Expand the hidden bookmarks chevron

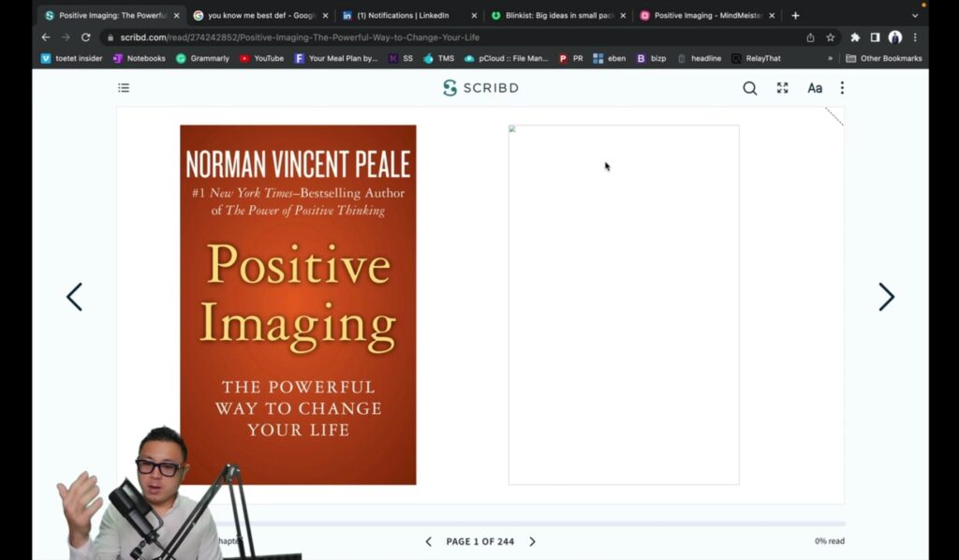point(830,59)
